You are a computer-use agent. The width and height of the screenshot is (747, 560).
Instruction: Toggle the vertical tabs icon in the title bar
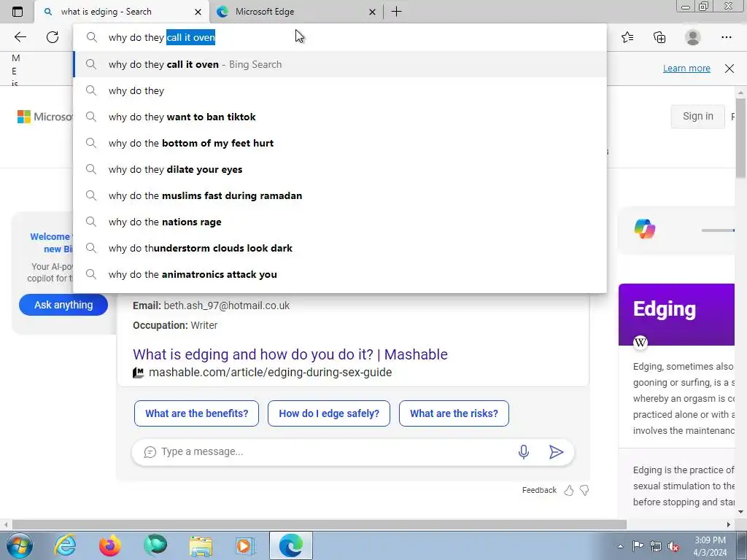(18, 12)
